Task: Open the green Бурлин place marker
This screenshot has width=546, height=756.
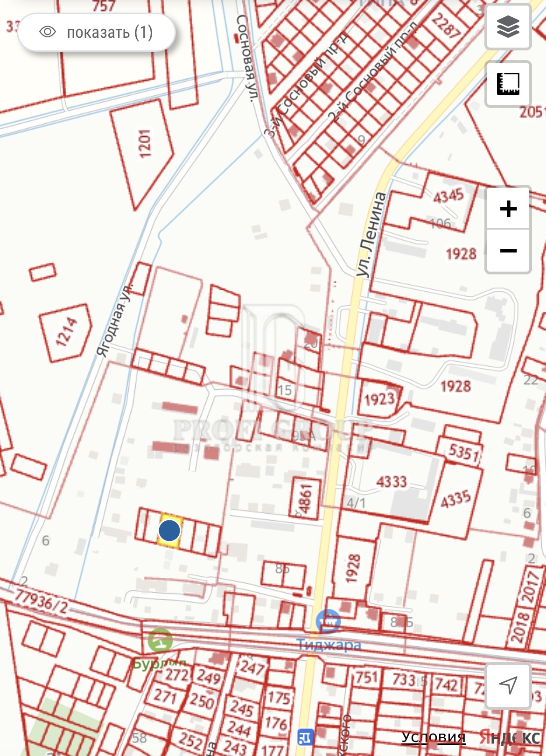Action: pos(160,641)
